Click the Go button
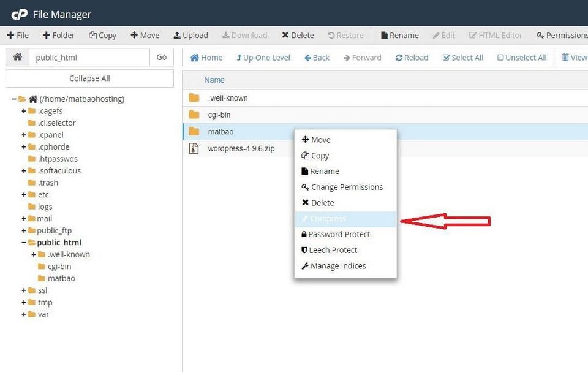Screen dimensions: 588x372 [x=162, y=58]
